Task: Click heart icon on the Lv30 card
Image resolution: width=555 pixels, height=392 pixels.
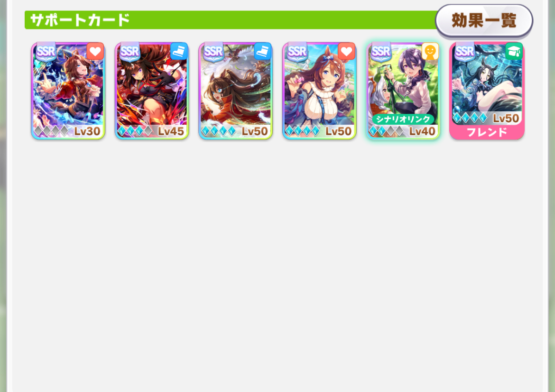Action: click(95, 52)
